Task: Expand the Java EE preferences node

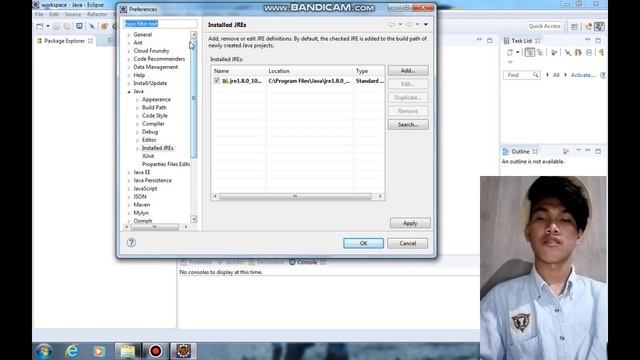Action: [x=129, y=173]
